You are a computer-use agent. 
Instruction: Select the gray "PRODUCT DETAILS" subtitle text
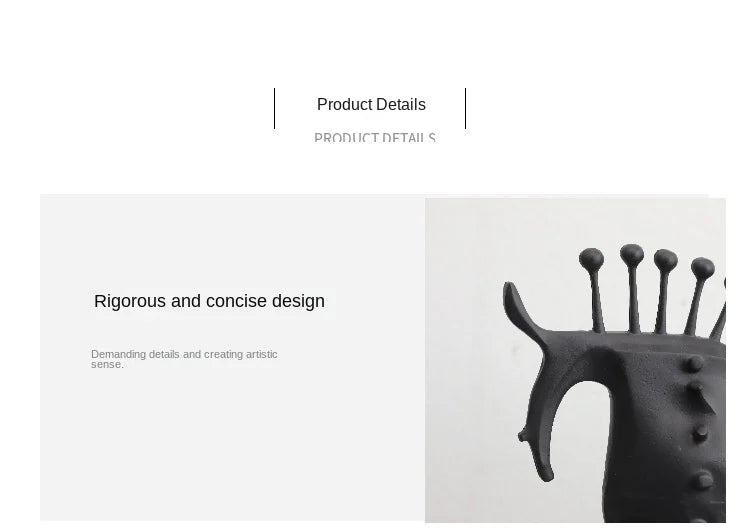(x=375, y=138)
